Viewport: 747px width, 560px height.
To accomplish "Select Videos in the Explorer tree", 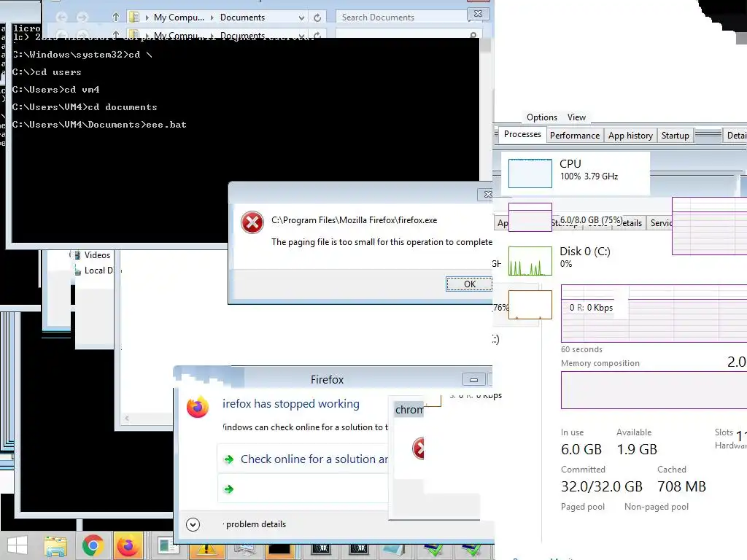I will (x=97, y=255).
